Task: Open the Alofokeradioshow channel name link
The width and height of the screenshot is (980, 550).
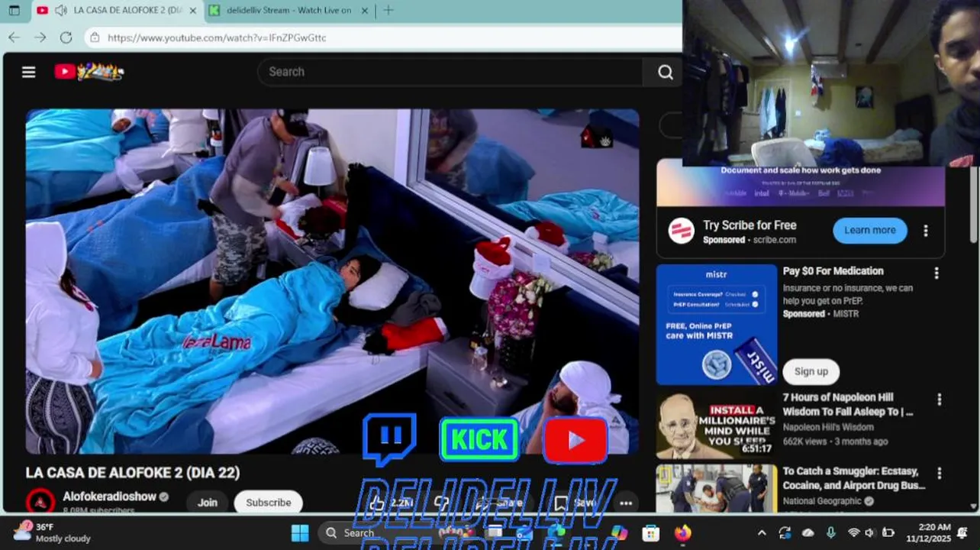Action: 110,497
